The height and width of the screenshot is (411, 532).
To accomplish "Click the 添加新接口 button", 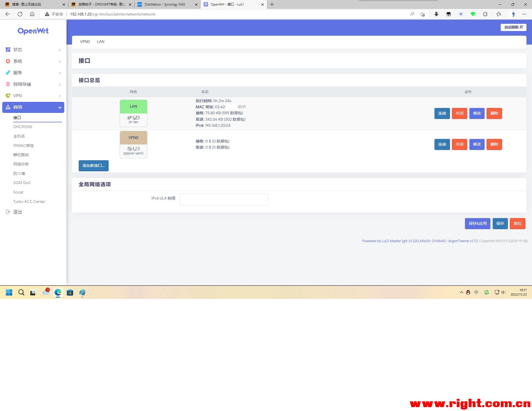I will click(94, 166).
